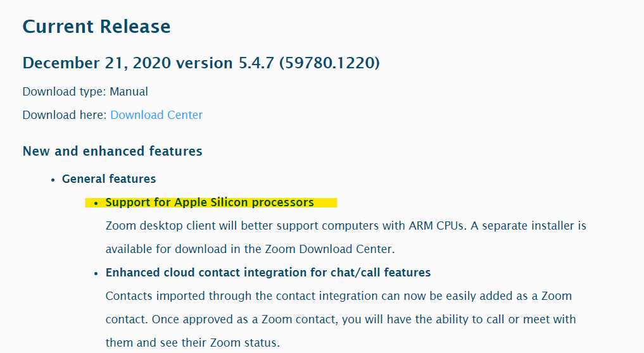The height and width of the screenshot is (353, 644).
Task: Click the line 'them and see their Zoom status.'
Action: tap(193, 343)
